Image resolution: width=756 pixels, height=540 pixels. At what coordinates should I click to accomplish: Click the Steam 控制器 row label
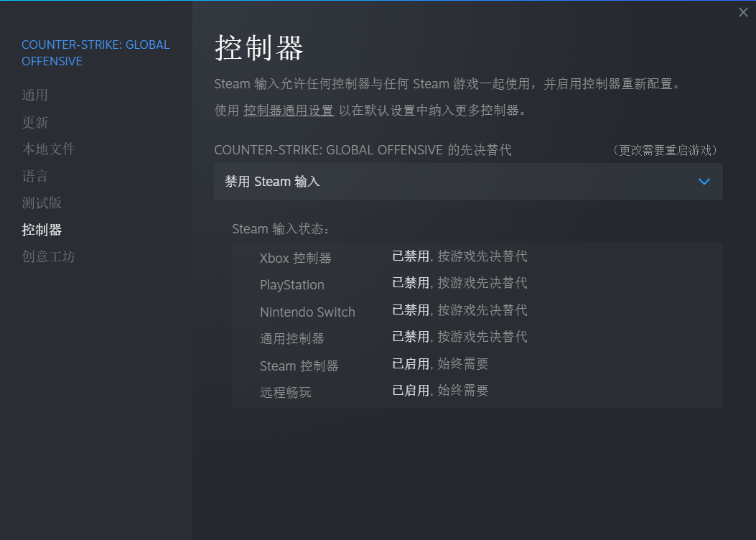(299, 366)
